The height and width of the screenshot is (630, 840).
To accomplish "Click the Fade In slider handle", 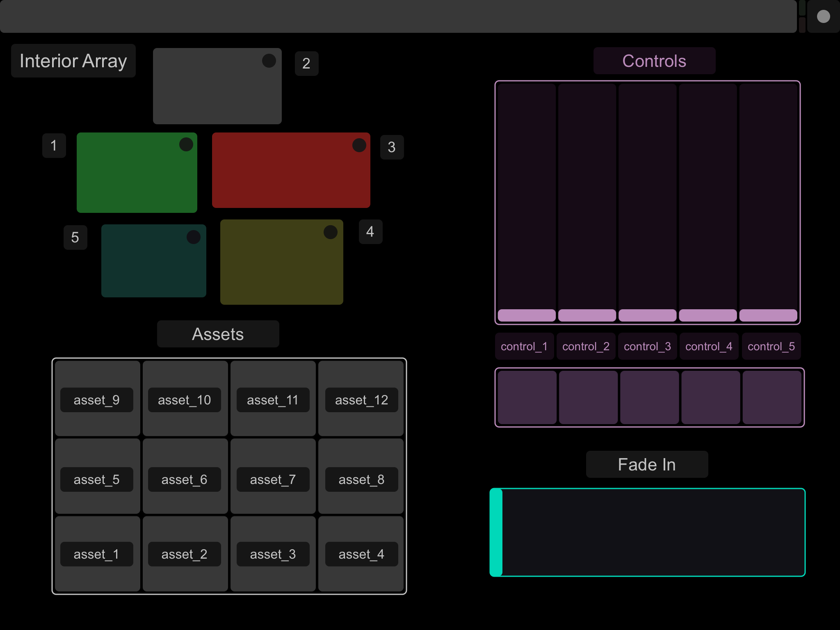I will tap(496, 532).
